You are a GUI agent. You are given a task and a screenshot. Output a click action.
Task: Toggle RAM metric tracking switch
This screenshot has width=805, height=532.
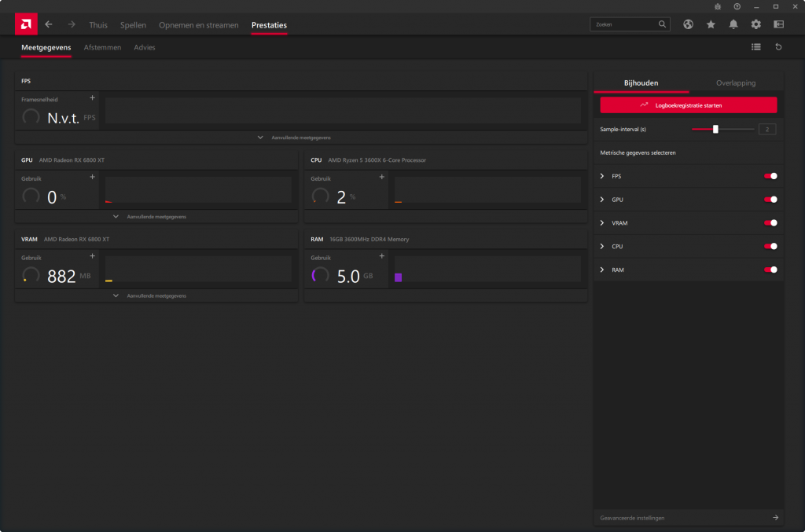point(770,270)
